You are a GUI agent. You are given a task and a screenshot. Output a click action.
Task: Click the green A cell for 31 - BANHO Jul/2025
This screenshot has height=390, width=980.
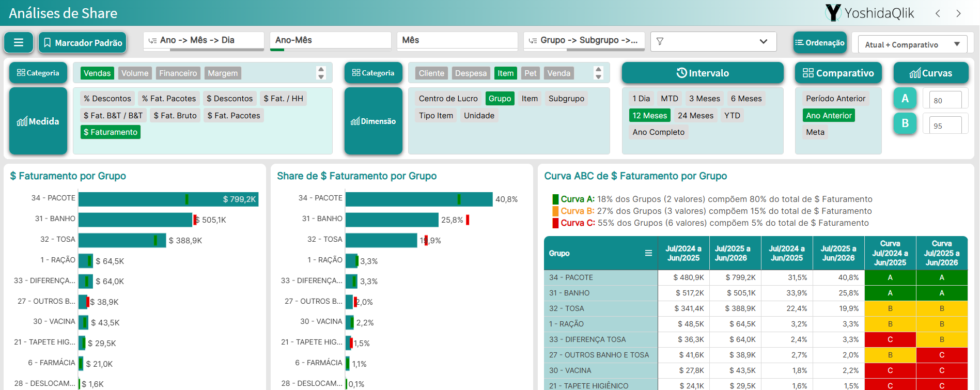942,293
